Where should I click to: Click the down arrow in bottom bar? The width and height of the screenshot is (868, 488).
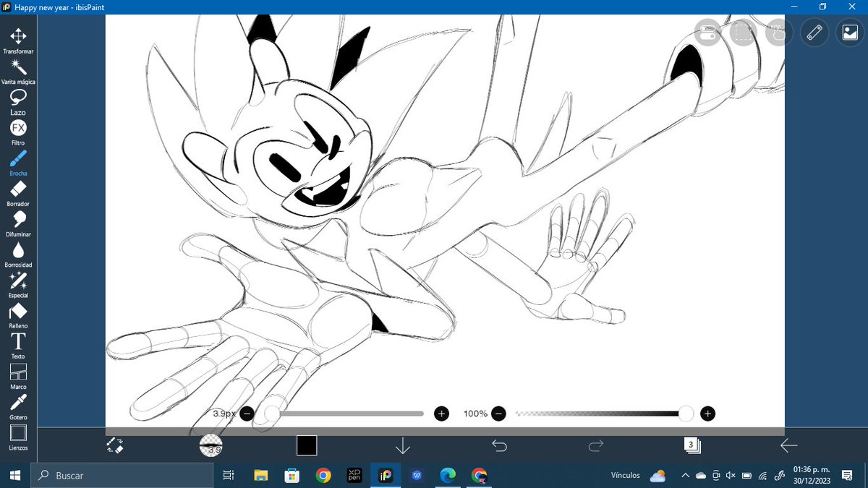coord(403,446)
